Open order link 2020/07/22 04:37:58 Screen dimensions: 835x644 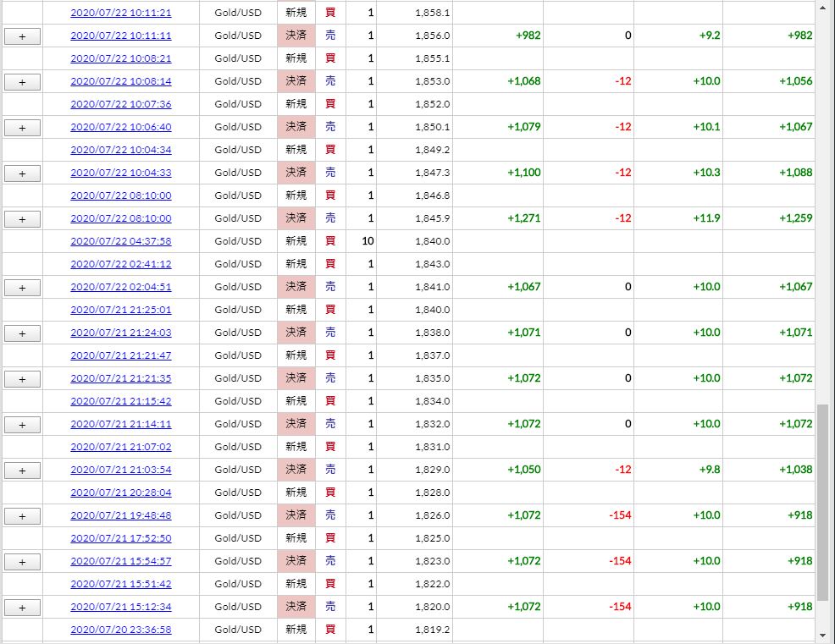coord(121,242)
